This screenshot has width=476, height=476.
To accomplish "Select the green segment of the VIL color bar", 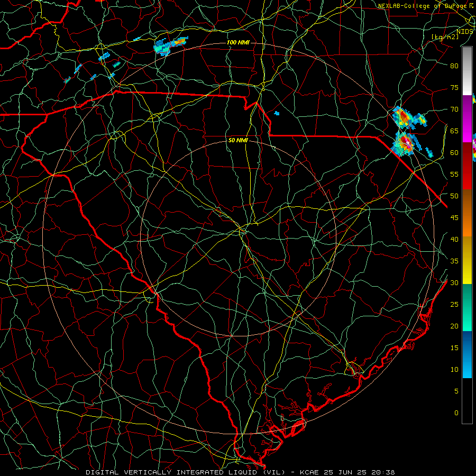I will (467, 307).
